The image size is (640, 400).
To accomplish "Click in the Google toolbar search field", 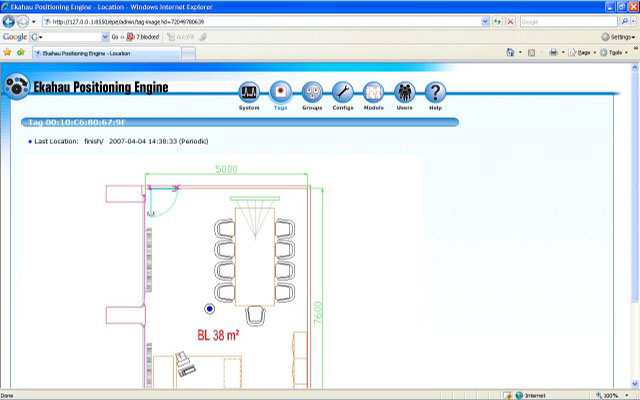I will 65,37.
